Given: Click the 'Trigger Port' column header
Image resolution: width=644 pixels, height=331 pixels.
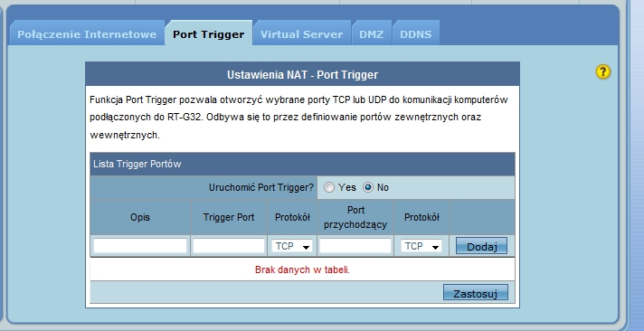Looking at the screenshot, I should pyautogui.click(x=229, y=217).
